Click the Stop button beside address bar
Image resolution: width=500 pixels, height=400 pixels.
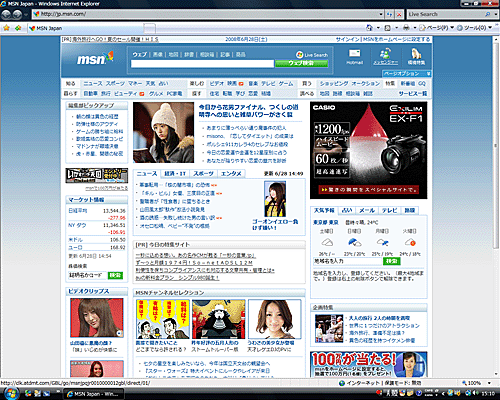point(399,14)
